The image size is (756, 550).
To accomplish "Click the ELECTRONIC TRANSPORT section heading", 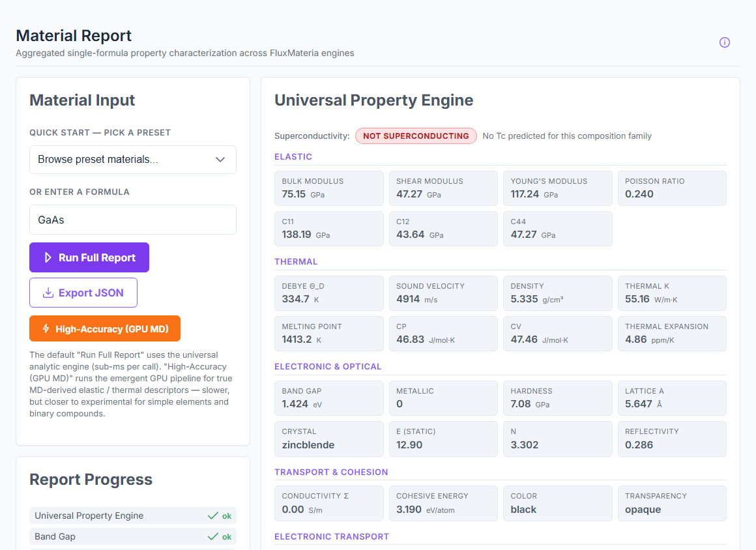I will click(x=332, y=537).
